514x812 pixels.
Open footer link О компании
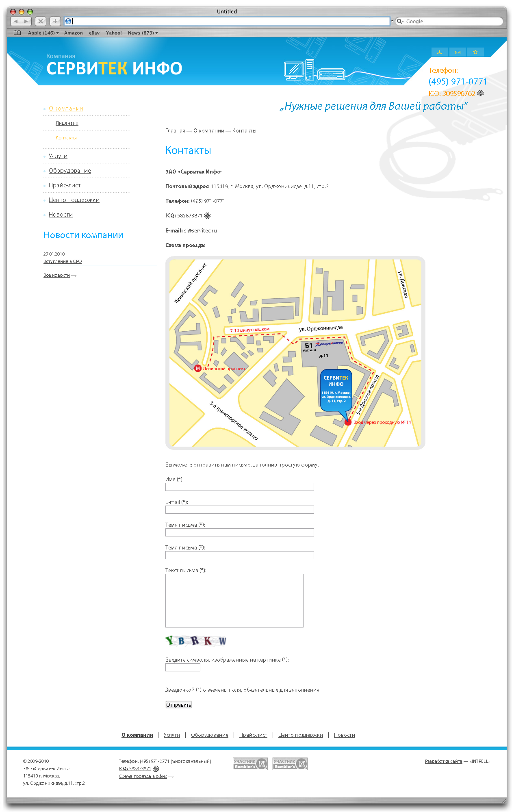tap(137, 735)
